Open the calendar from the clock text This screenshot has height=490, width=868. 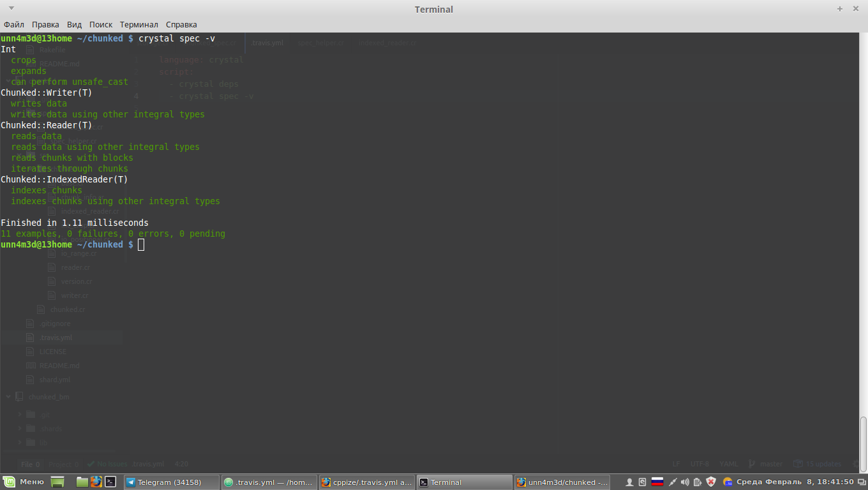(795, 482)
